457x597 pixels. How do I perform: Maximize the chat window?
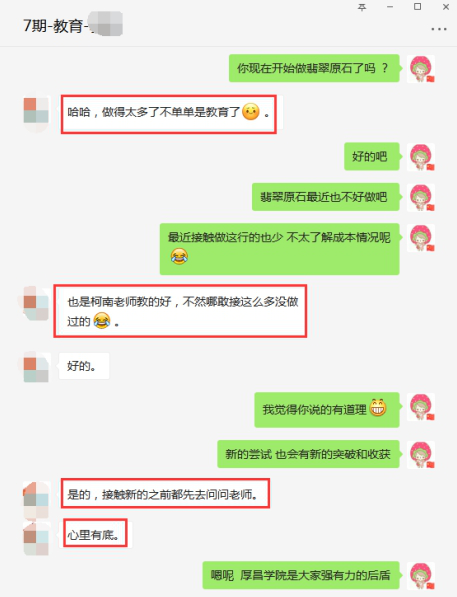click(x=417, y=7)
